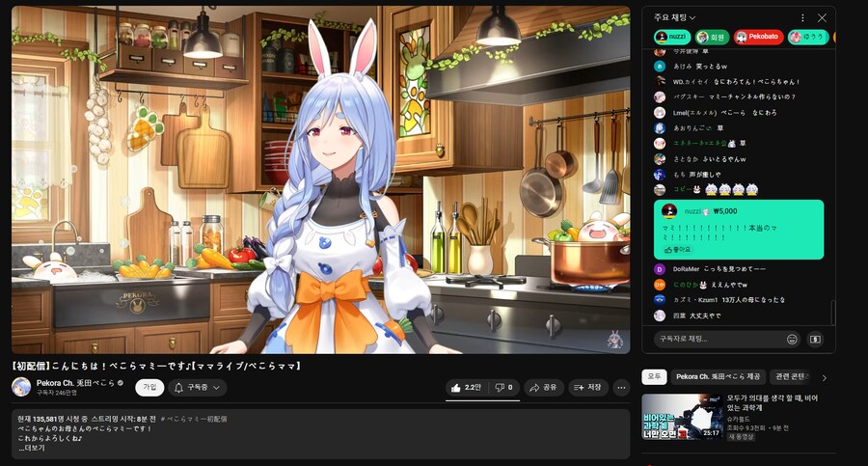Select the Pekora Ch. 제공 filter chip

718,377
